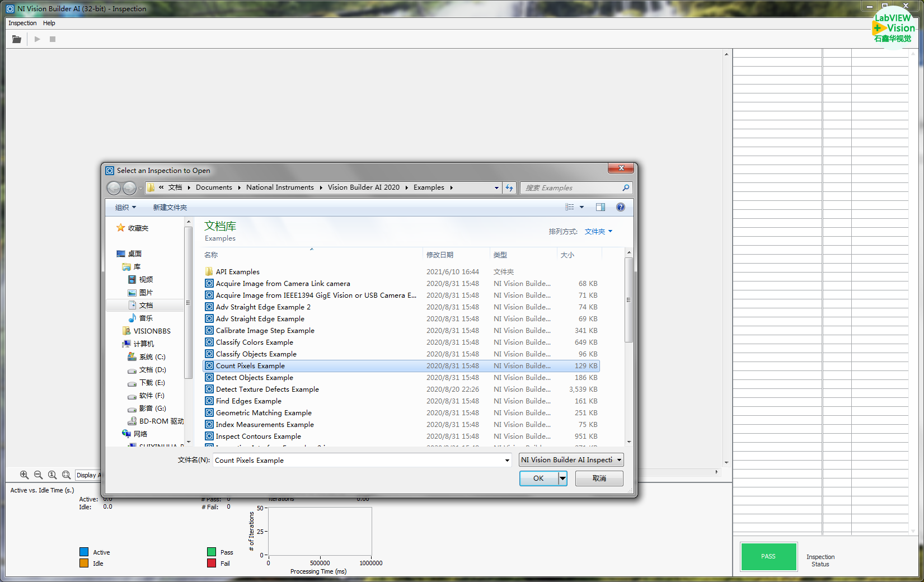Click the stop inspection icon

click(53, 39)
